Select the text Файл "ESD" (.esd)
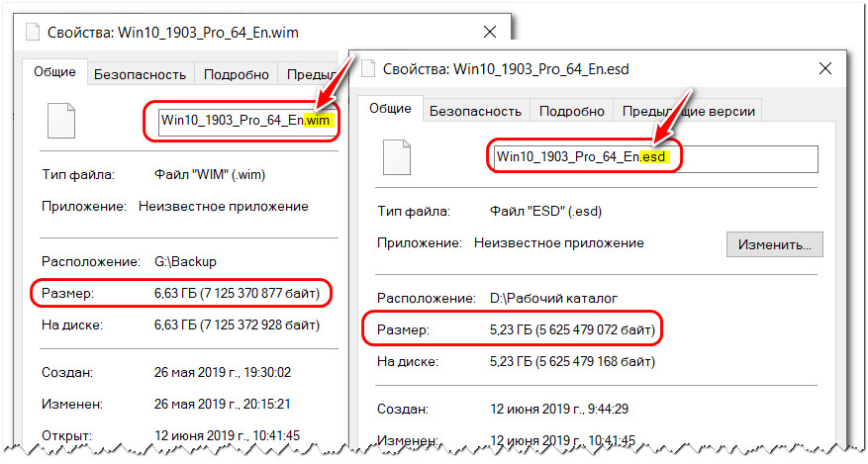The height and width of the screenshot is (464, 868). pos(545,212)
